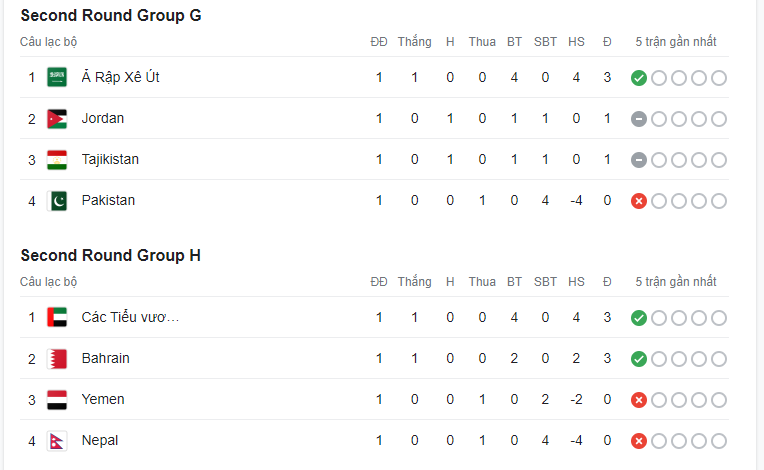Click the Saudi Arabia flag icon
The width and height of the screenshot is (764, 470).
57,77
